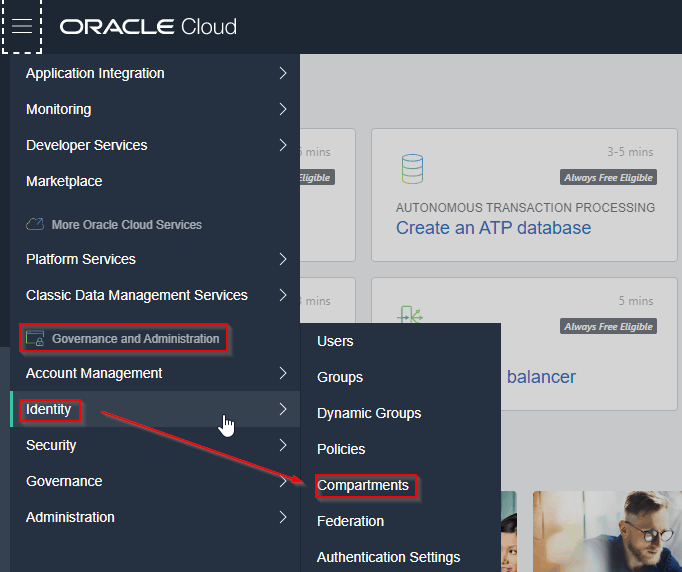Image resolution: width=682 pixels, height=572 pixels.
Task: Click the Create an ATP database link
Action: (x=493, y=228)
